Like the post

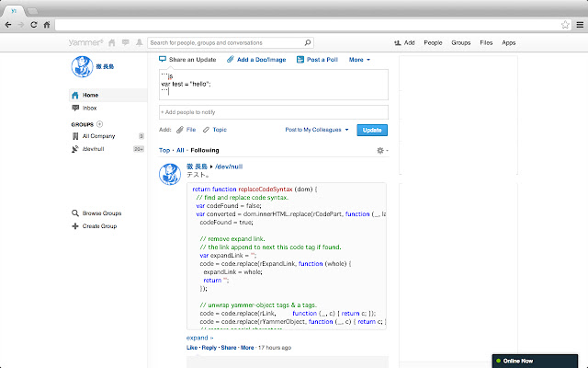(192, 348)
